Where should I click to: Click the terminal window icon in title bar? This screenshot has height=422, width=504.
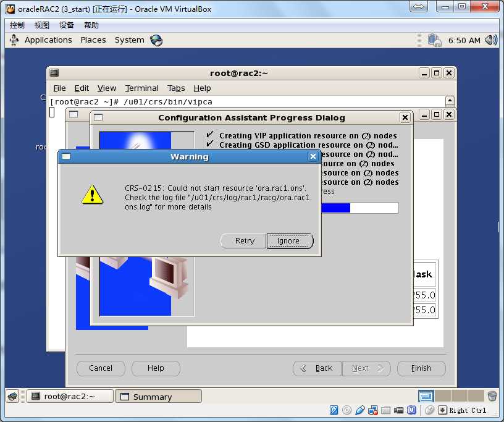[54, 73]
